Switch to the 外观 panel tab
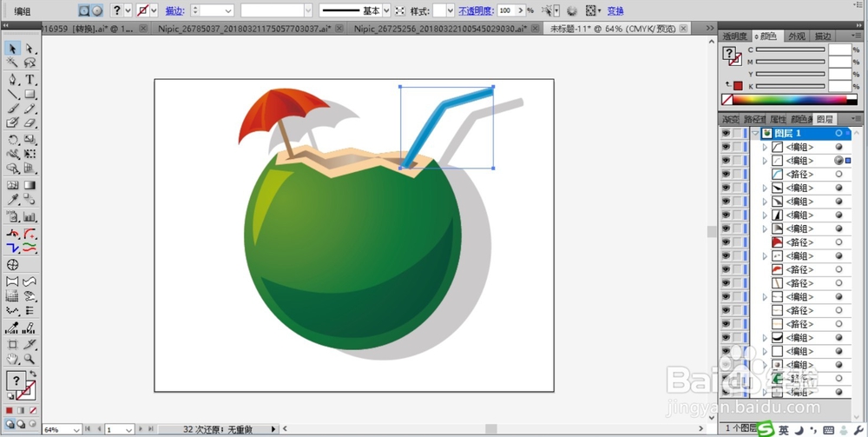The width and height of the screenshot is (868, 437). (797, 36)
